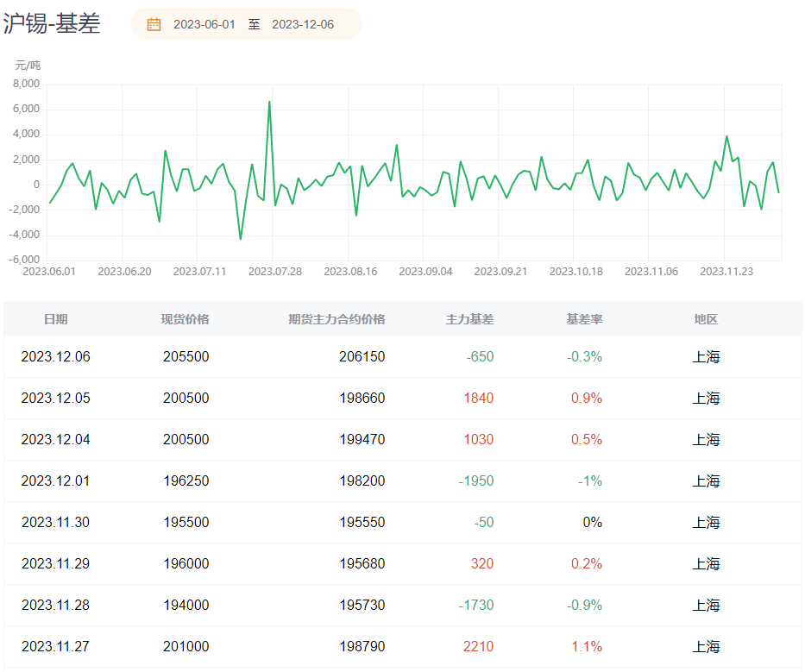Click futures price 195730
805x672 pixels.
pos(362,606)
